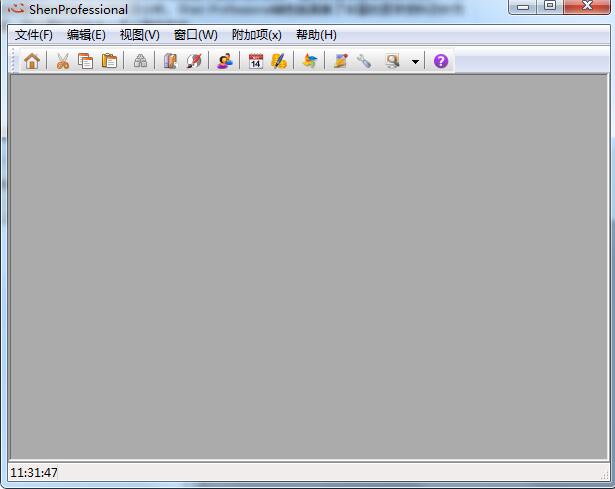Click the purple question mark Help icon
This screenshot has width=615, height=489.
(x=441, y=61)
